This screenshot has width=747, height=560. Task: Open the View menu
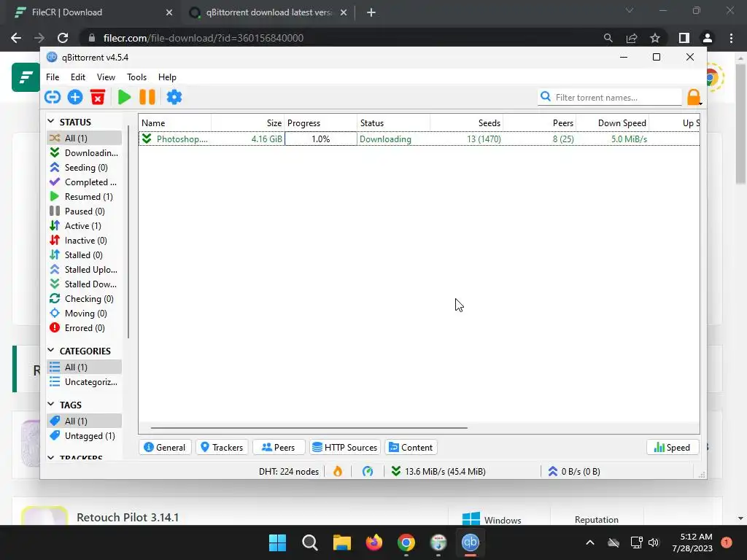click(106, 77)
